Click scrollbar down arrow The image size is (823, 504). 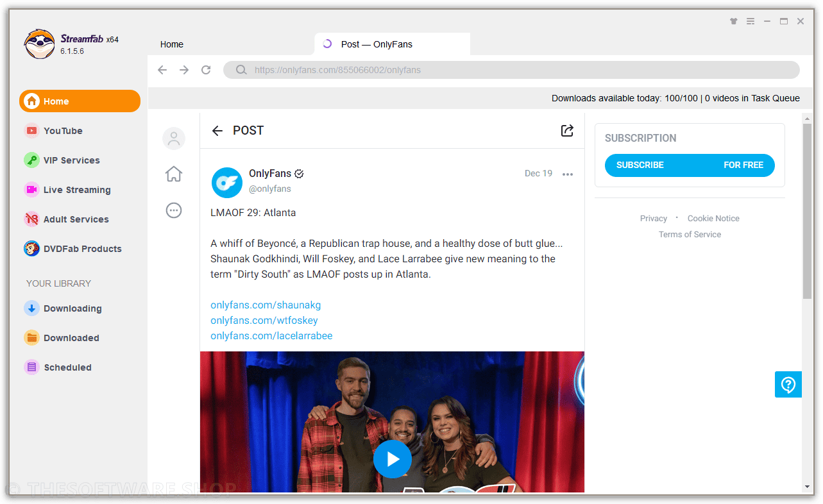pos(807,487)
